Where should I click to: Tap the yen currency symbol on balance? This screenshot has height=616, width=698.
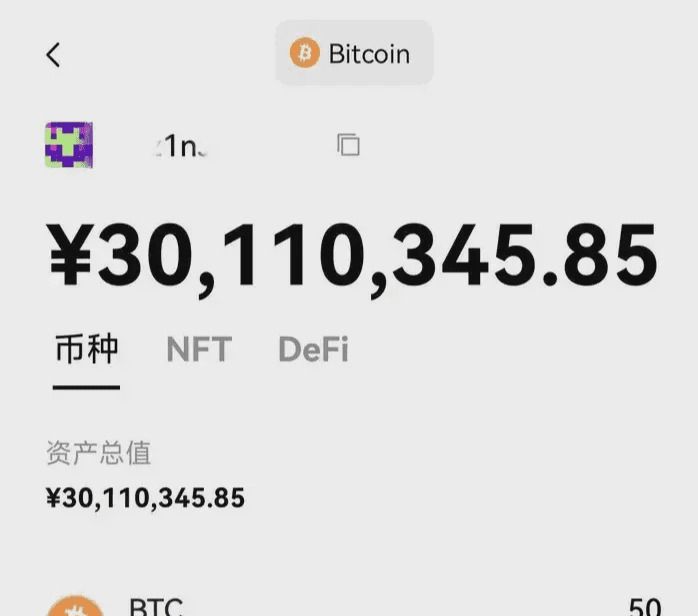tap(71, 255)
